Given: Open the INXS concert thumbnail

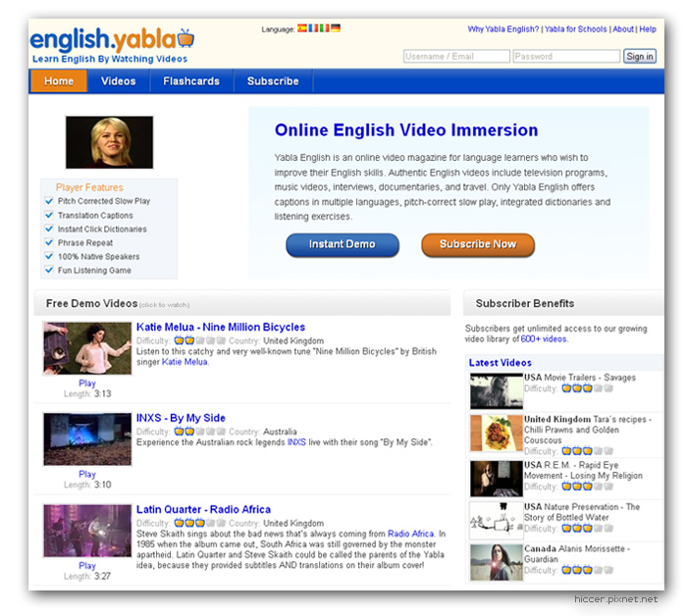Looking at the screenshot, I should (87, 439).
